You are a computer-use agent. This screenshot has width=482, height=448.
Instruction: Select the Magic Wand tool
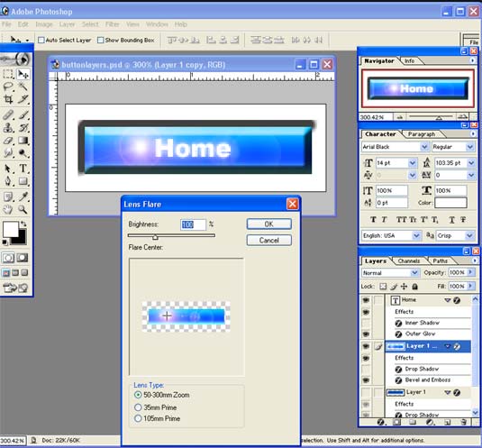tap(23, 87)
